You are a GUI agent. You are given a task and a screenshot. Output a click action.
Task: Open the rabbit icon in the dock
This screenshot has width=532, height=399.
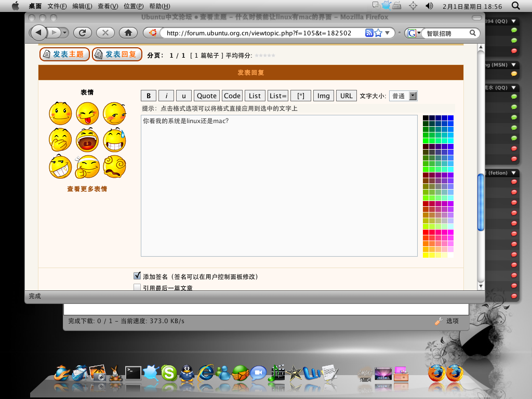[x=115, y=373]
